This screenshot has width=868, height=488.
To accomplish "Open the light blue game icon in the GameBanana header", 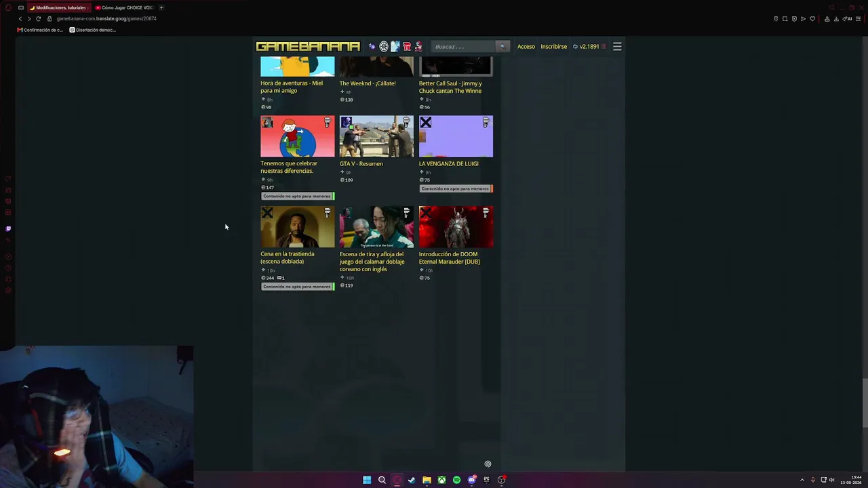I will 395,47.
